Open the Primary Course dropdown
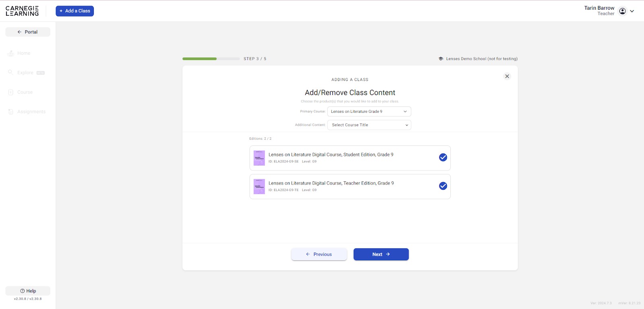This screenshot has width=644, height=309. (x=369, y=112)
